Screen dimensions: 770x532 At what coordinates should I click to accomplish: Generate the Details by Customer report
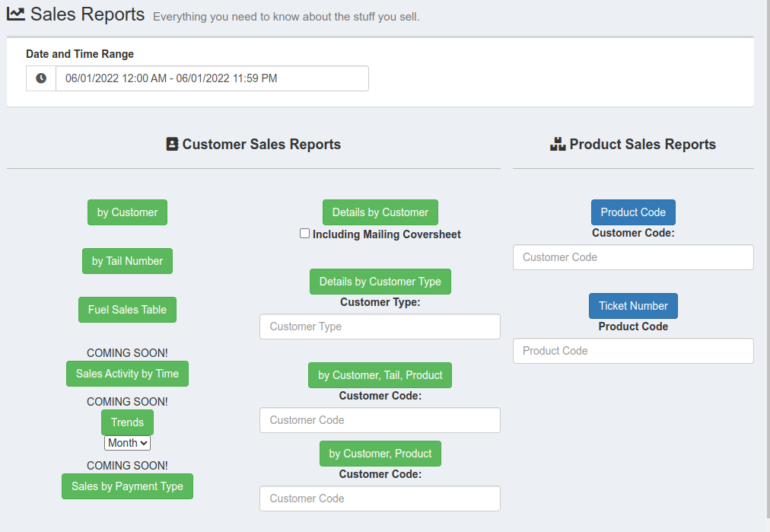click(x=380, y=212)
